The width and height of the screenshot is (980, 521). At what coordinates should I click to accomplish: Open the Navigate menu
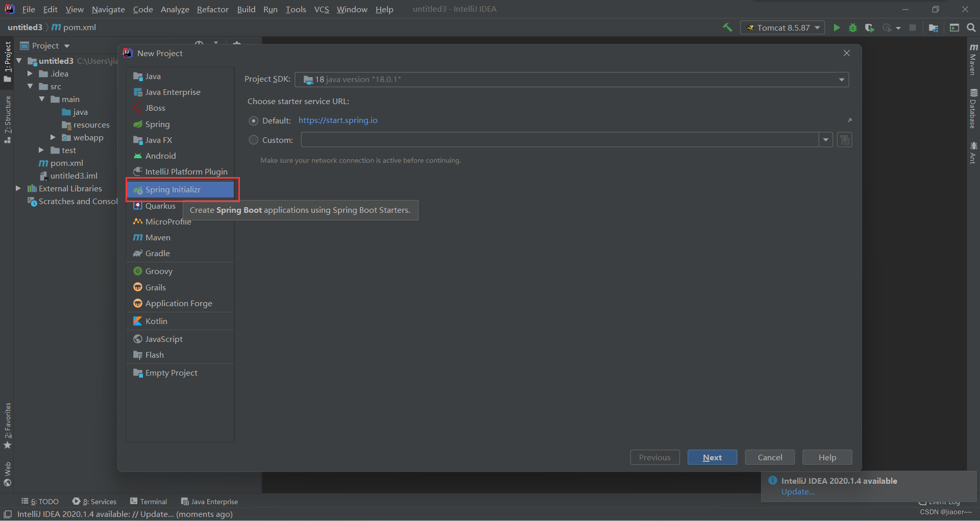[108, 9]
